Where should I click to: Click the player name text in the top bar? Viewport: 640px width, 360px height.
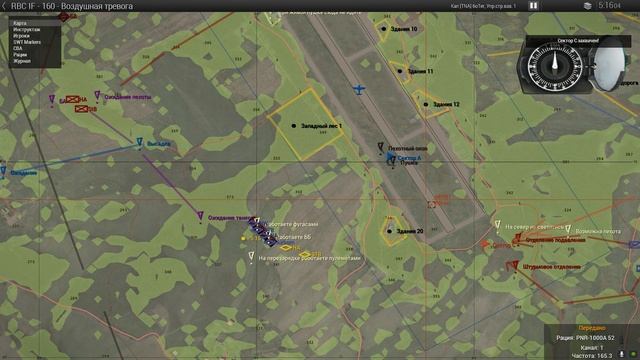point(483,6)
